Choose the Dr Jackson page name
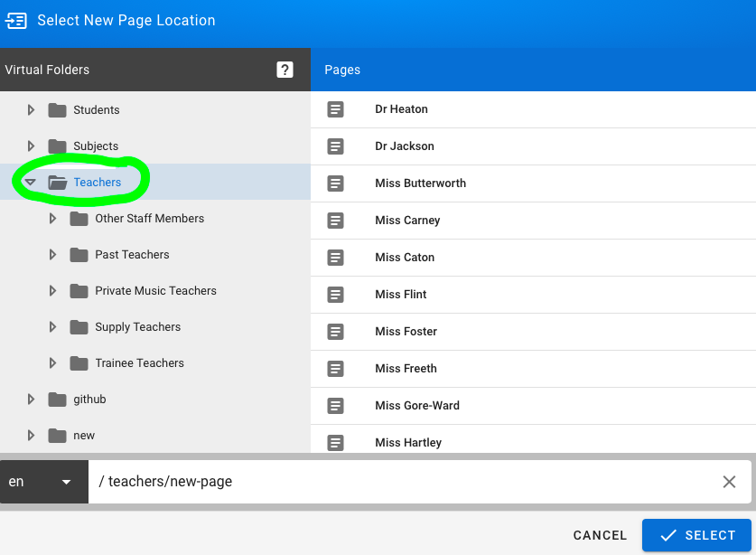This screenshot has height=555, width=756. (405, 146)
